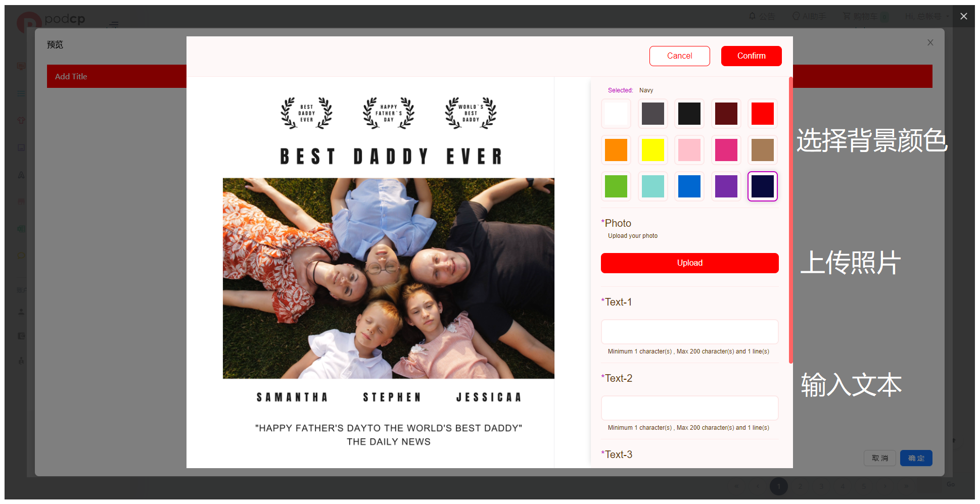This screenshot has width=980, height=504.
Task: Click the Cancel button
Action: (679, 56)
